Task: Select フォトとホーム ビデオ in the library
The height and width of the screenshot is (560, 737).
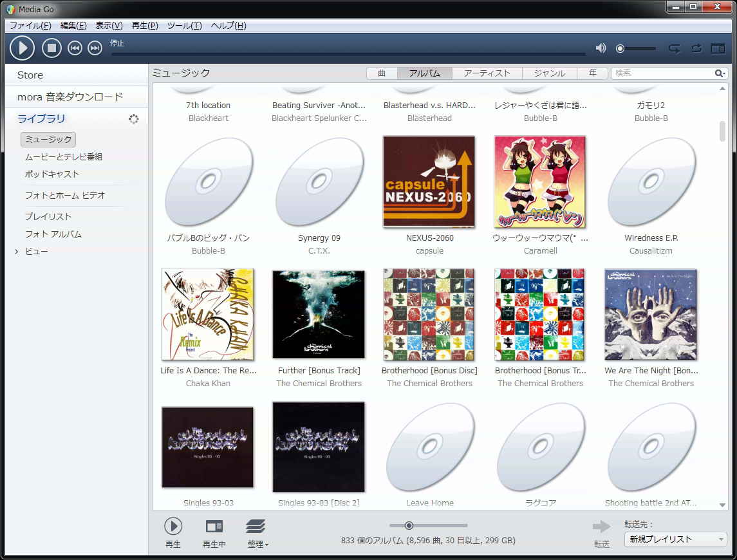Action: click(x=65, y=195)
